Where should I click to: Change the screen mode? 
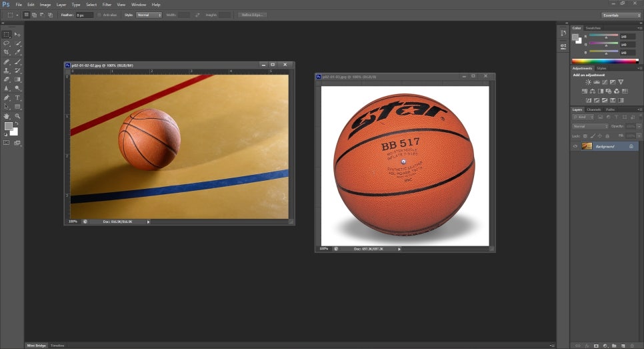(17, 143)
